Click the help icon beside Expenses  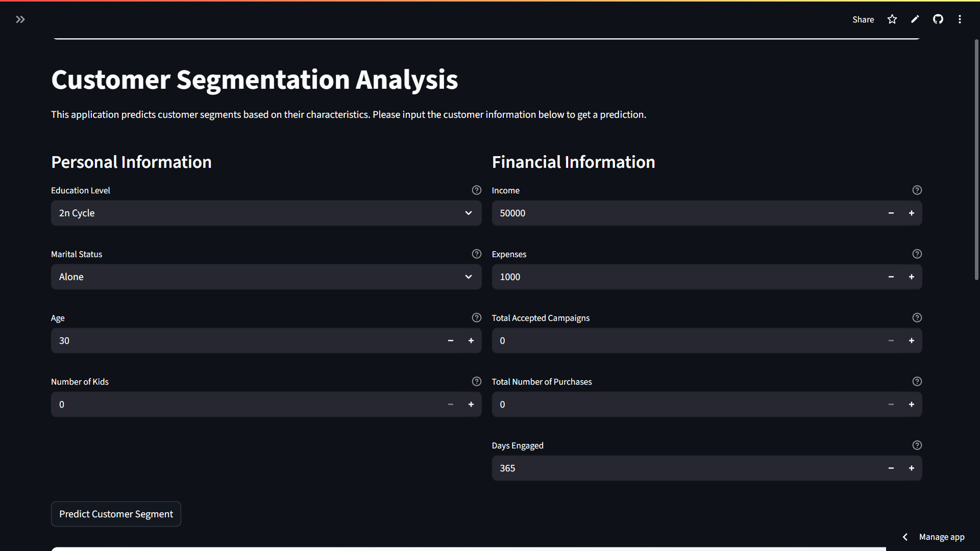pyautogui.click(x=917, y=254)
